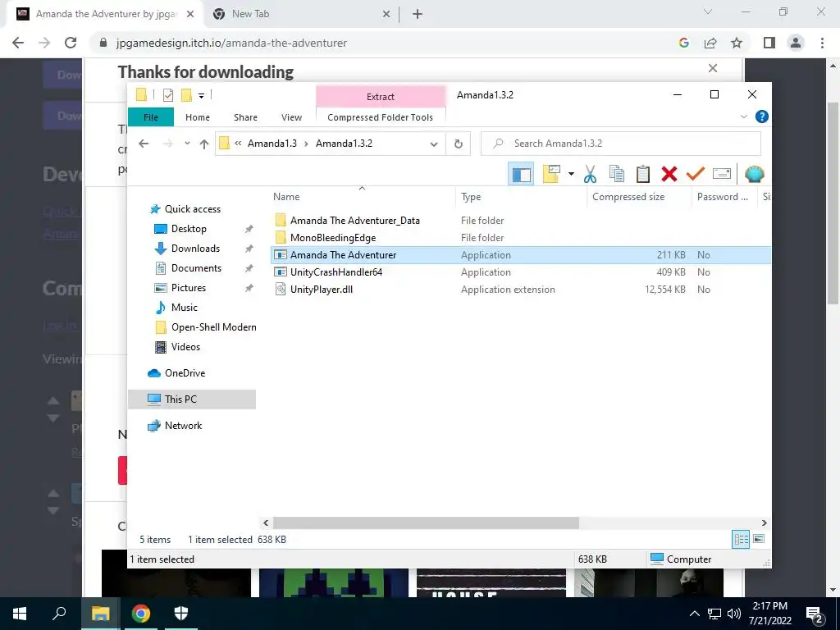
Task: Click the pink Extract contextual tab
Action: (381, 97)
